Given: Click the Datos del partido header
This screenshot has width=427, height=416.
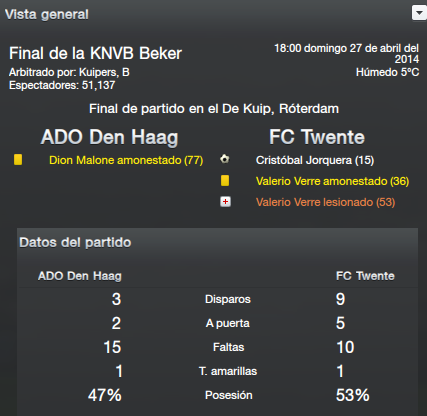Looking at the screenshot, I should tap(75, 242).
